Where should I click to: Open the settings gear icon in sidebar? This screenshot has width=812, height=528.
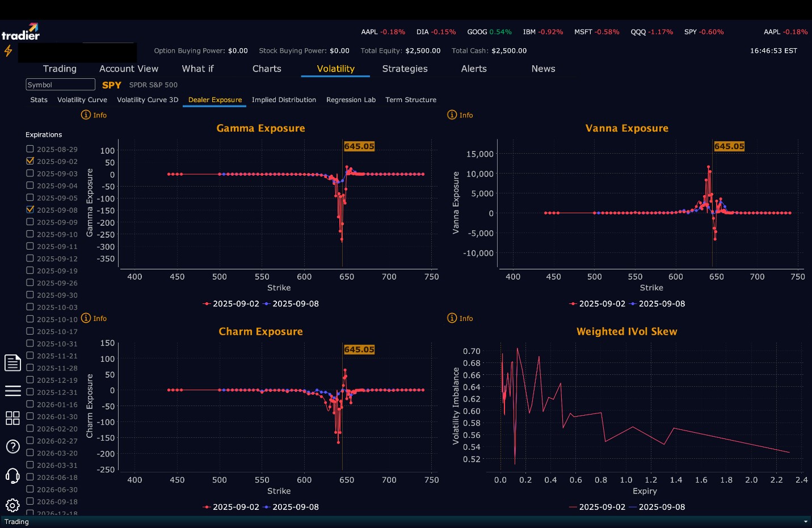tap(12, 505)
